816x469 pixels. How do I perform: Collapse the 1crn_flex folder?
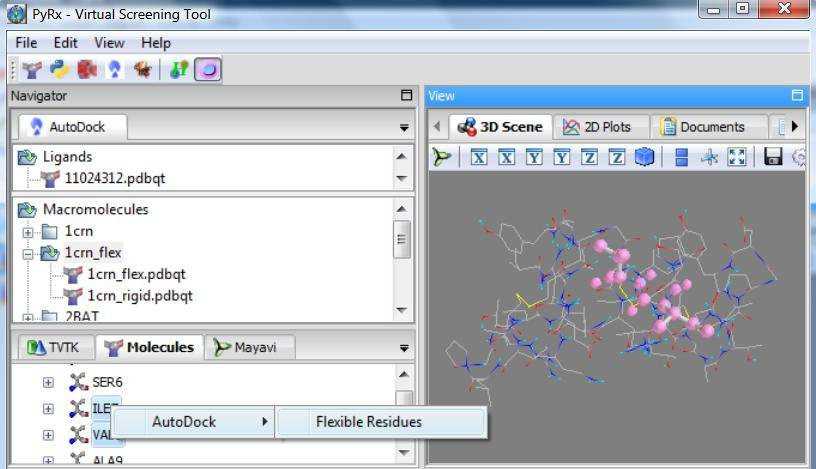tap(28, 254)
